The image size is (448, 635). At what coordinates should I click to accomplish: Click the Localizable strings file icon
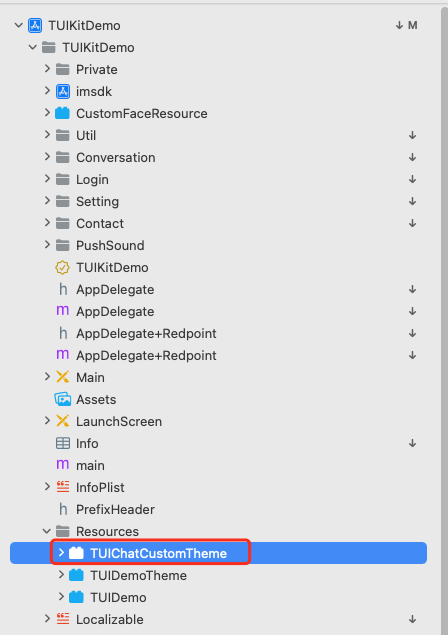click(x=63, y=619)
